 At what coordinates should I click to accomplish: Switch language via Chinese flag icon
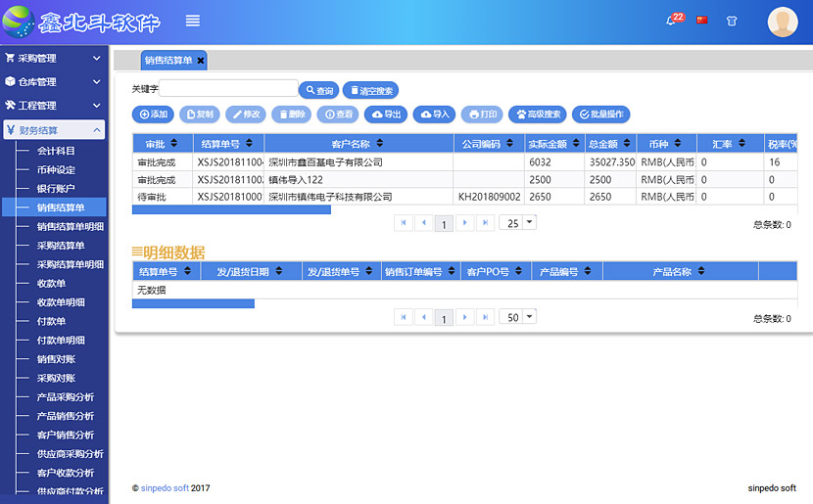(x=702, y=21)
